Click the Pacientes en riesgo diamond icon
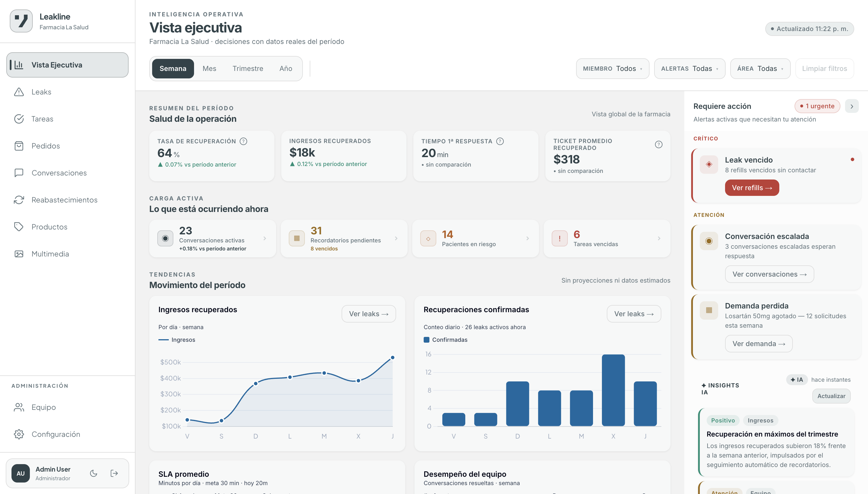This screenshot has height=494, width=868. click(428, 238)
